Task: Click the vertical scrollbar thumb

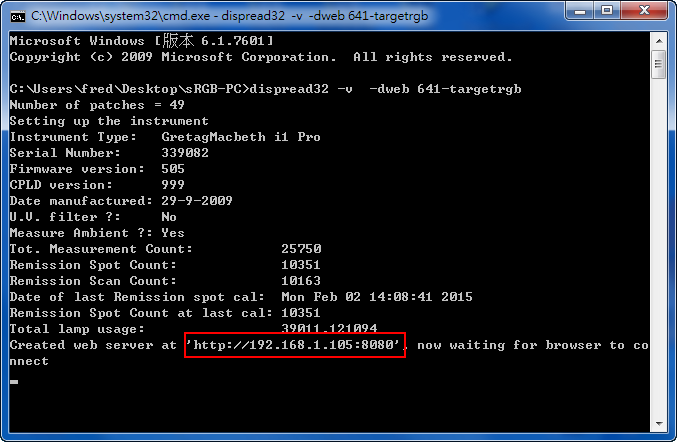Action: [659, 64]
